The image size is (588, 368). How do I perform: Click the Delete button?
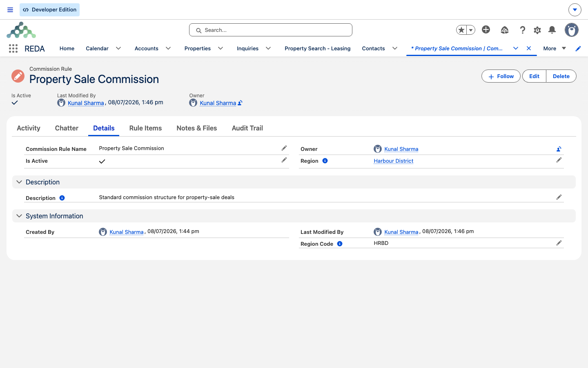coord(561,76)
